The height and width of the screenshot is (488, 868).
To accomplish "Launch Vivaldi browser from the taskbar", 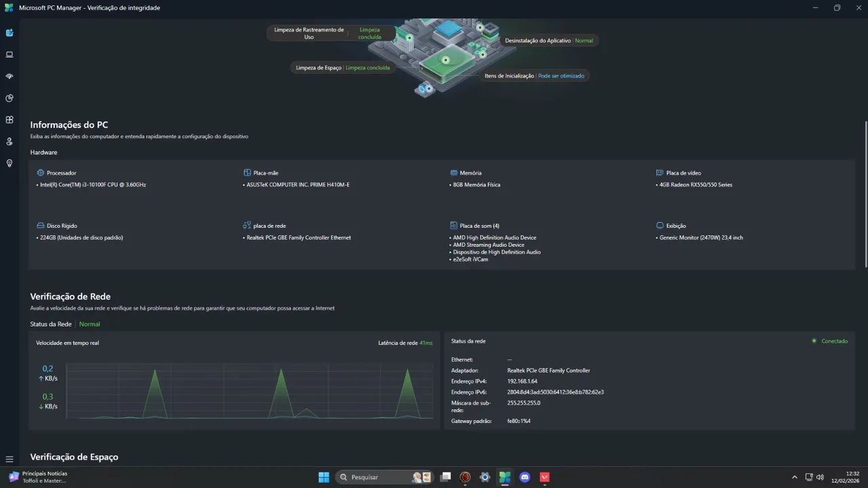I will (544, 476).
